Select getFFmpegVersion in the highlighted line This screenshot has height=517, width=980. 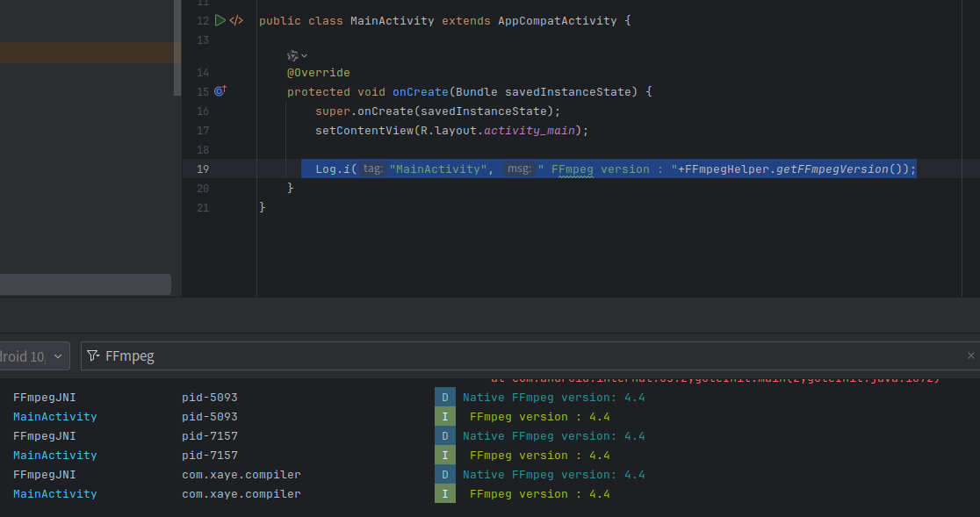click(x=832, y=169)
